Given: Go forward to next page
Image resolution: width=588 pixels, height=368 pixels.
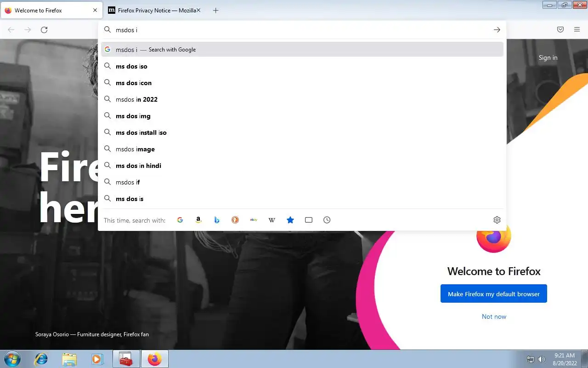Looking at the screenshot, I should pos(28,30).
